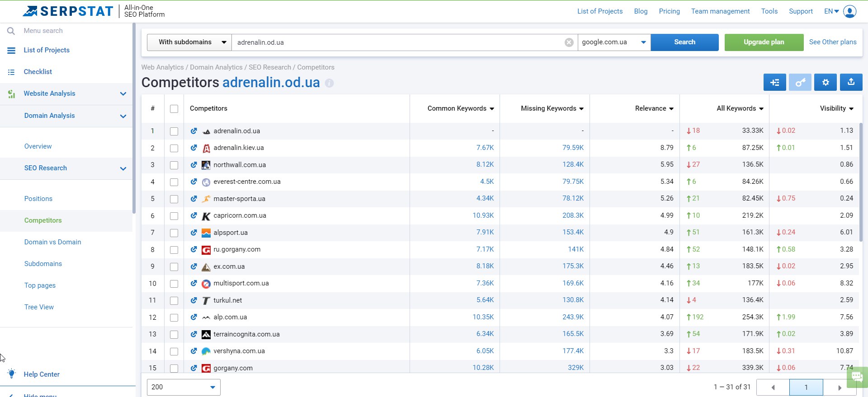Open external link icon for vershyna.com.ua
The width and height of the screenshot is (868, 397).
point(193,351)
